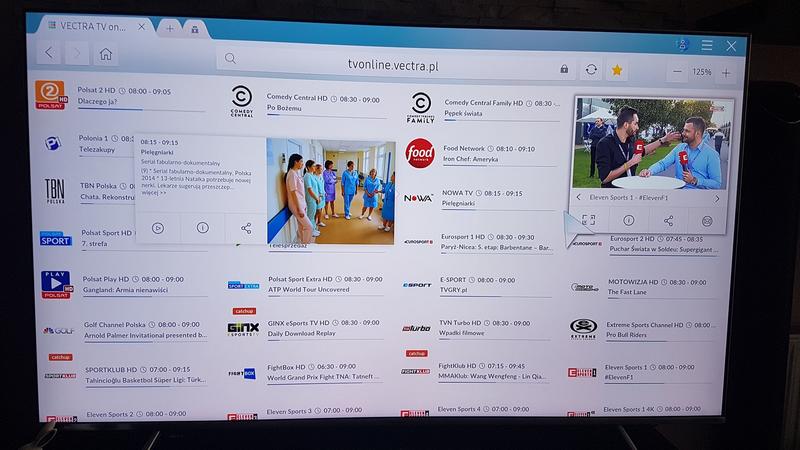Reload the page with refresh icon

(x=591, y=69)
